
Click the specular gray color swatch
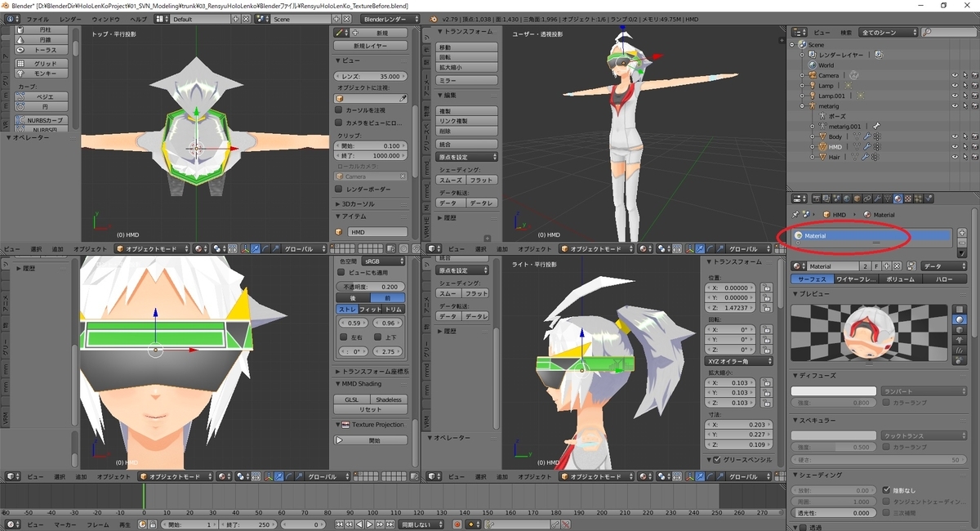click(834, 435)
